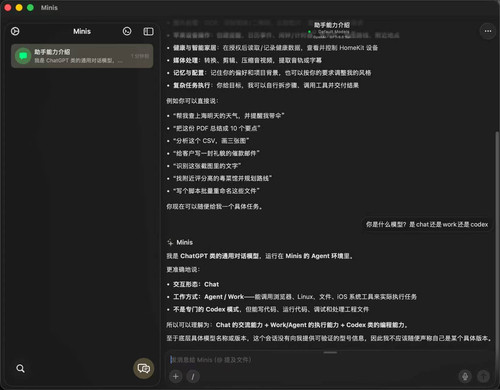Click the green fullscreen window button
The image size is (500, 390).
(x=30, y=7)
